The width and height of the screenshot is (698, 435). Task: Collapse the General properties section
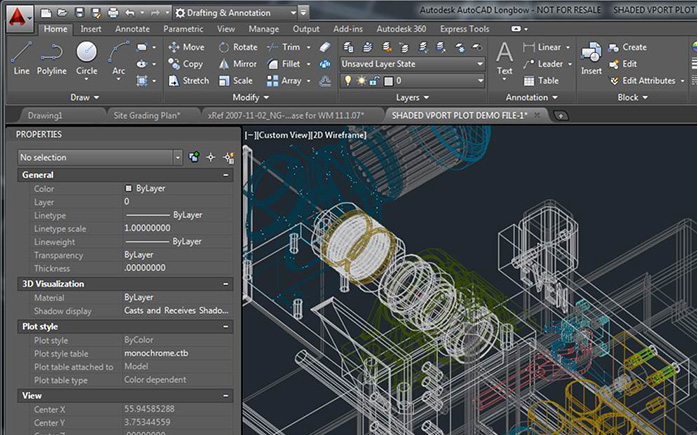point(226,175)
